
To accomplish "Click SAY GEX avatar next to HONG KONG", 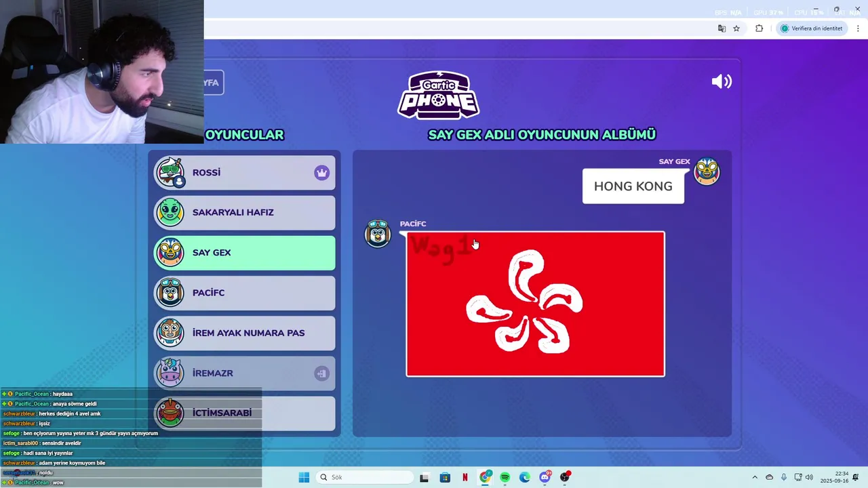I will [x=707, y=171].
